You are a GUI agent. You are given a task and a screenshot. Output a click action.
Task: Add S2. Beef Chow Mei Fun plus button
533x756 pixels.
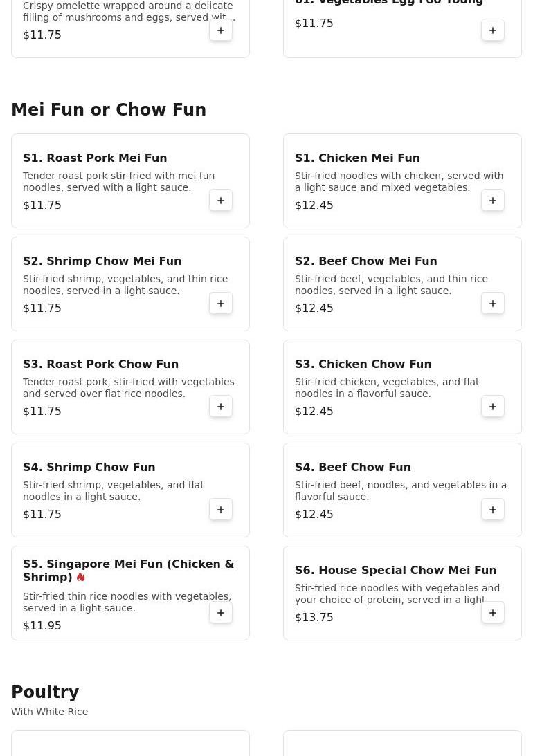click(x=492, y=303)
